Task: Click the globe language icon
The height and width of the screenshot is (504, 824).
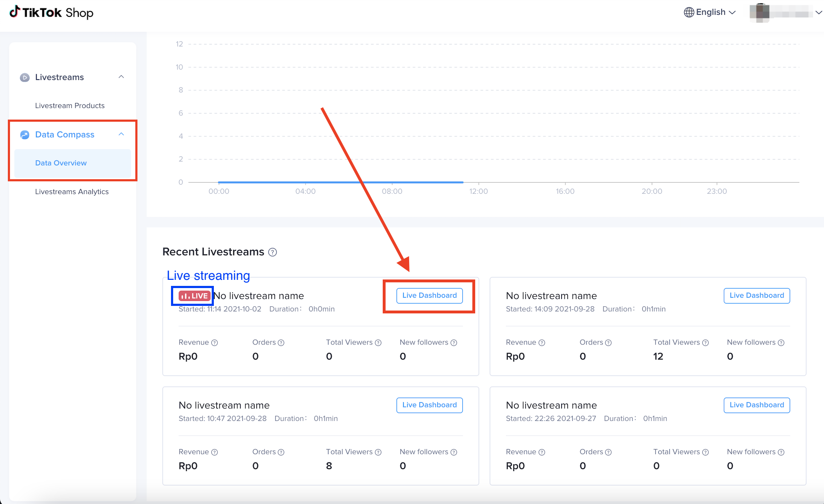Action: [689, 12]
